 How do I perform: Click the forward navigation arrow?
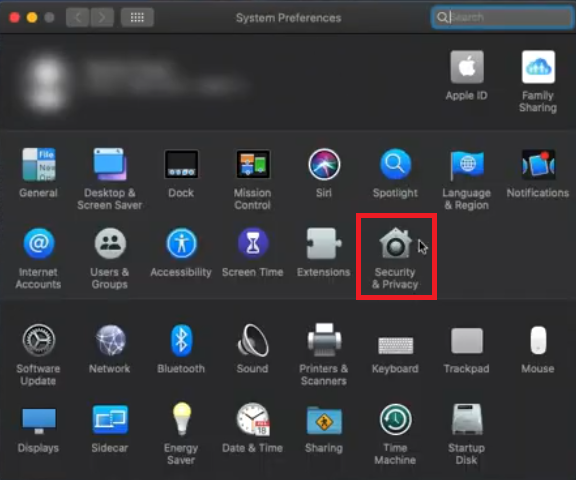(102, 17)
